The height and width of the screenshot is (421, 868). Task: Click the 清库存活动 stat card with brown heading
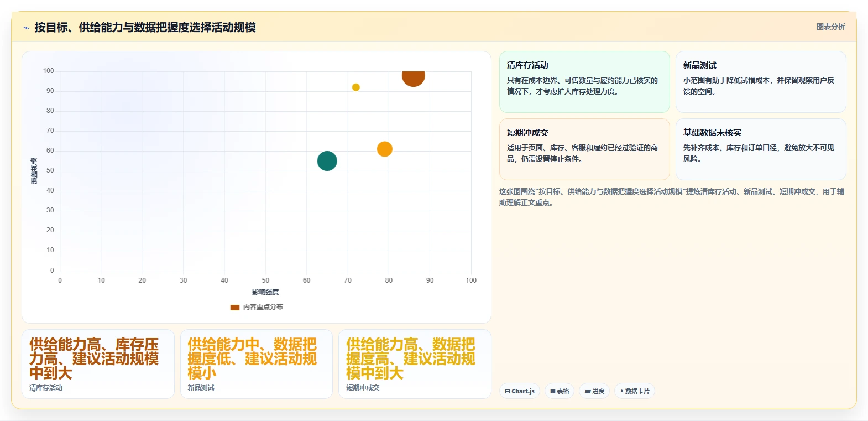click(x=98, y=364)
